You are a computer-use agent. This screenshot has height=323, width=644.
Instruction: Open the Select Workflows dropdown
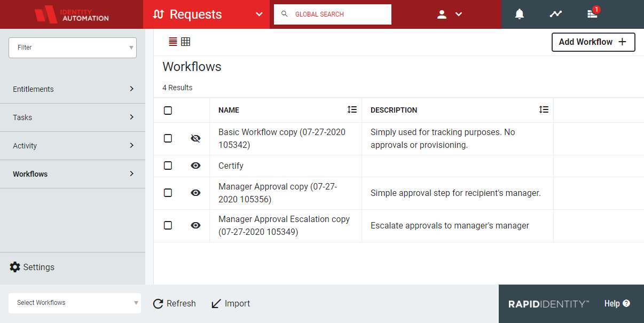tap(75, 303)
